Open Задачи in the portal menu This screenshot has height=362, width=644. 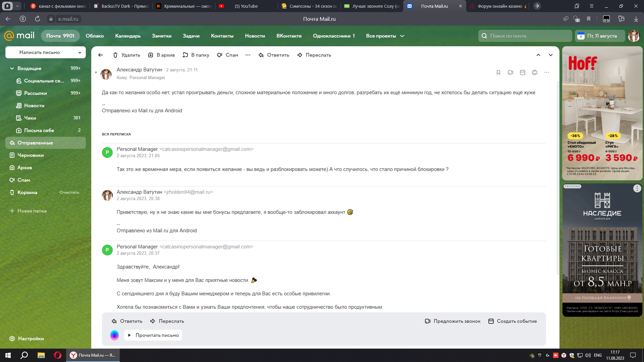pyautogui.click(x=191, y=36)
